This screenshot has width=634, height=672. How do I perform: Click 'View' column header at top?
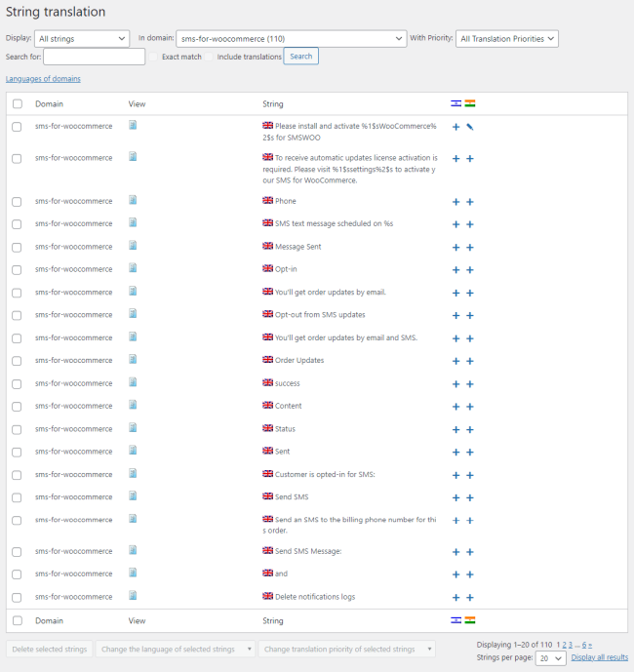(x=137, y=103)
